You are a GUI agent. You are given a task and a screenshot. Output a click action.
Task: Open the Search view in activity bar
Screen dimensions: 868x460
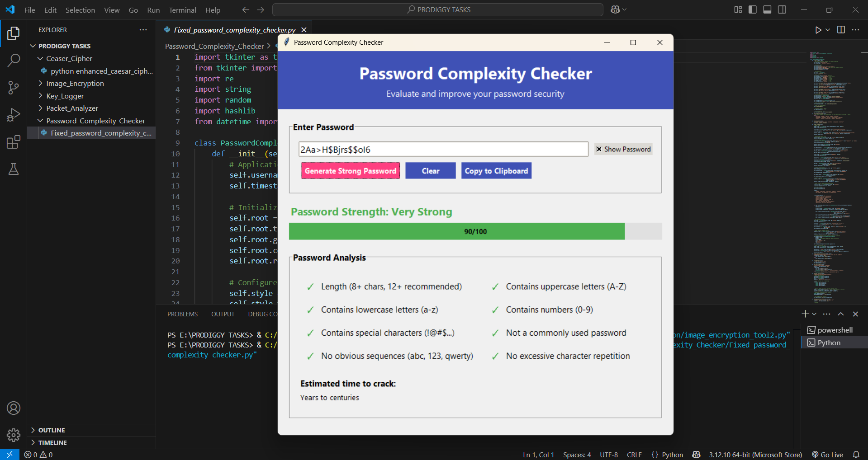[x=14, y=60]
